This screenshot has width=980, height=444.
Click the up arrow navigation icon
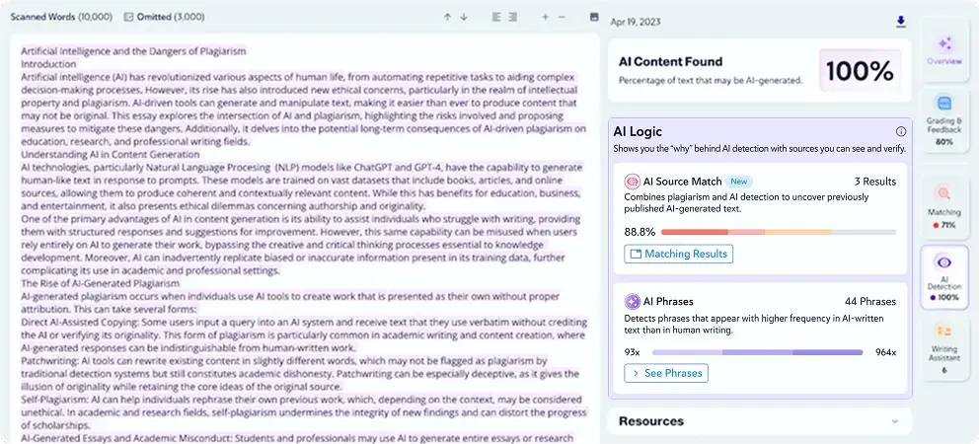tap(447, 18)
